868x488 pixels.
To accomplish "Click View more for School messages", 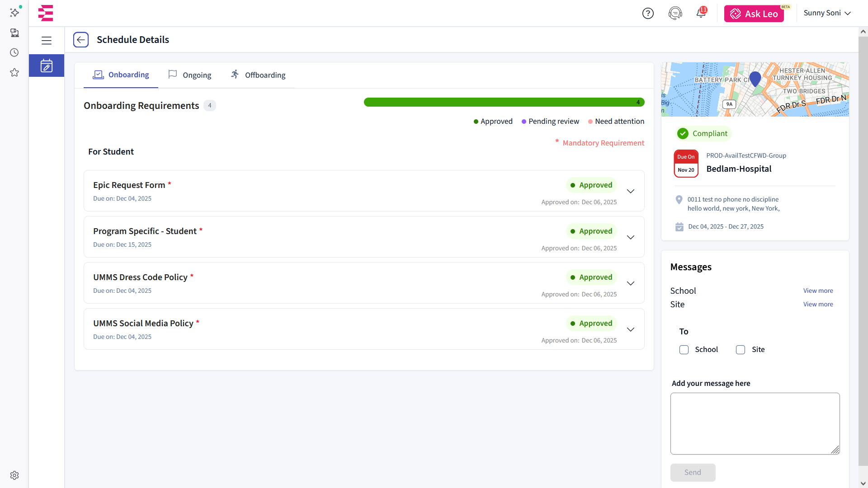I will [x=818, y=291].
